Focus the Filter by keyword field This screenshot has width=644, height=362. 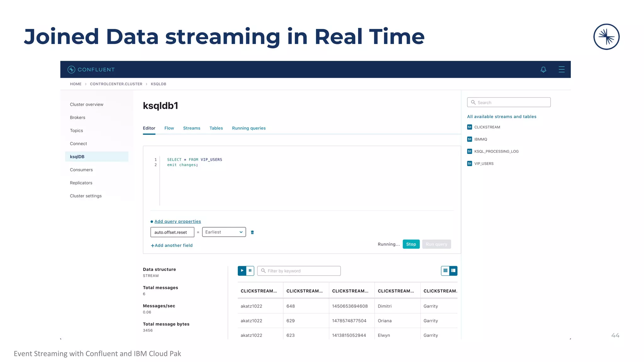(299, 271)
